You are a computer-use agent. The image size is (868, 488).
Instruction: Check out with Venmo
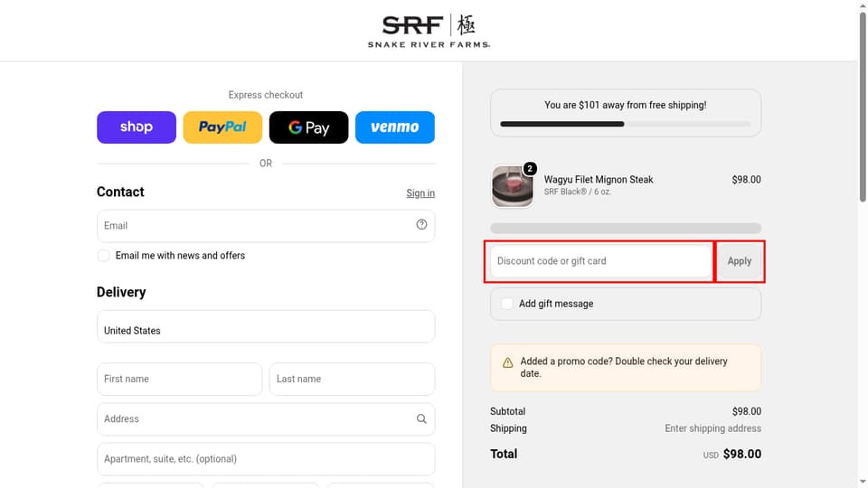click(395, 127)
